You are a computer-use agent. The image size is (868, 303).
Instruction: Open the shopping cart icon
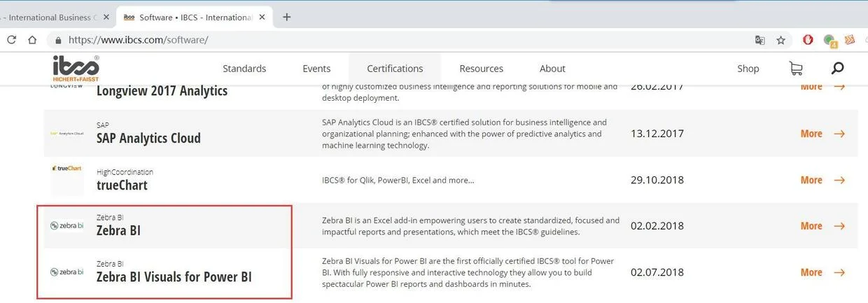coord(795,69)
